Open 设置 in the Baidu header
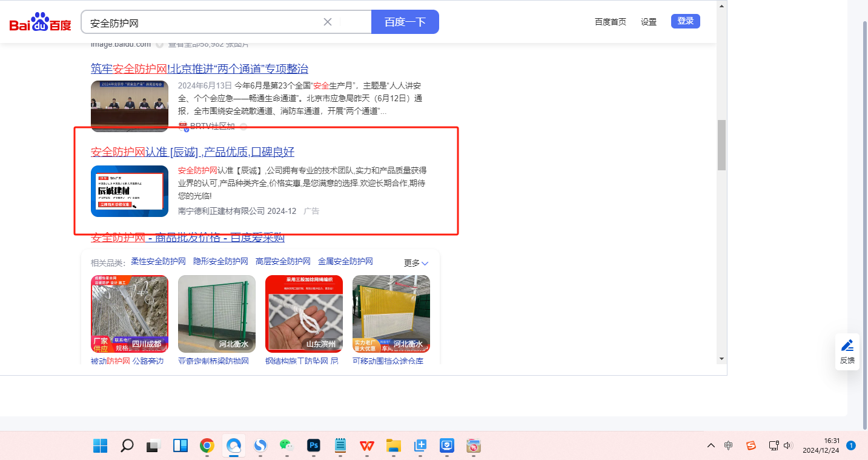Image resolution: width=868 pixels, height=460 pixels. [649, 22]
